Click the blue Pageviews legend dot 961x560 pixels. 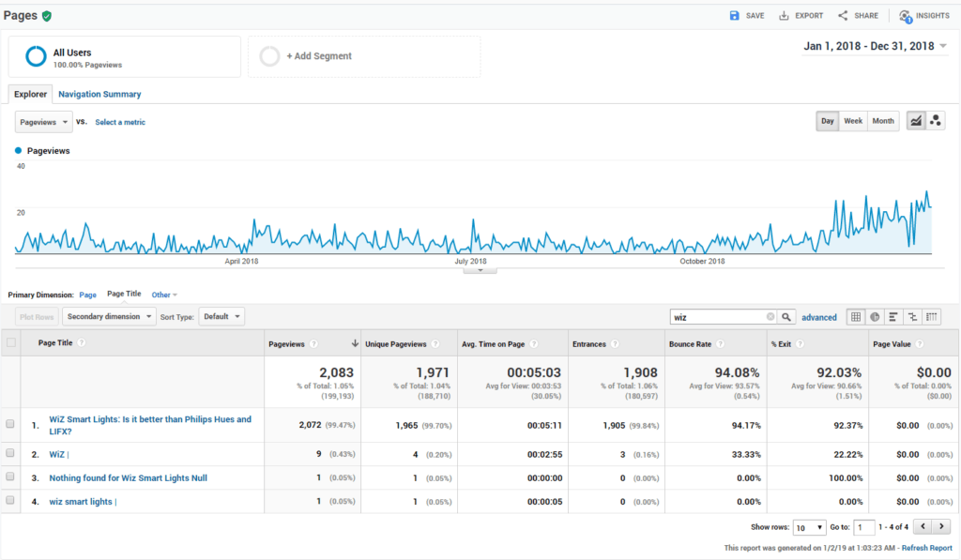pyautogui.click(x=19, y=151)
